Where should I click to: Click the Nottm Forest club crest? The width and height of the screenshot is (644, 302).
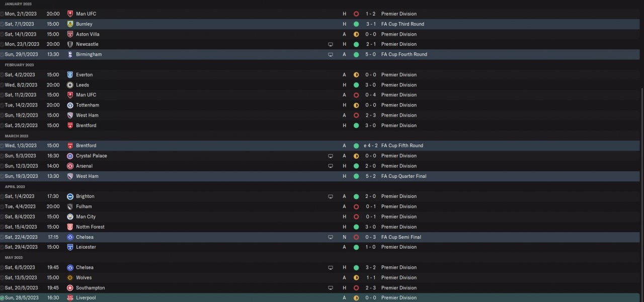click(x=70, y=227)
